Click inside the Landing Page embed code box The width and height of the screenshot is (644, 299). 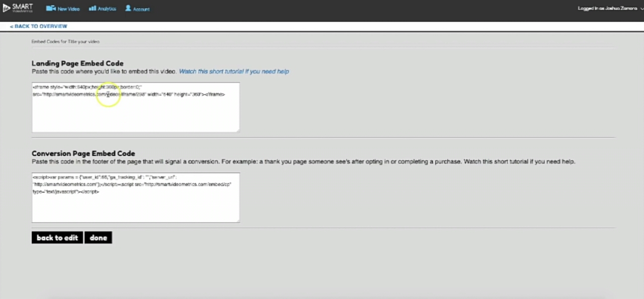pyautogui.click(x=136, y=108)
